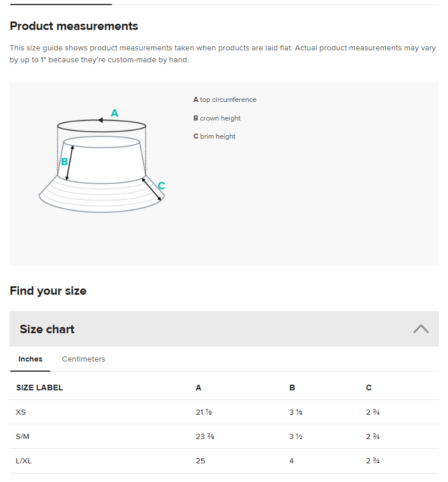
Task: Select the S/M size row label
Action: [23, 436]
